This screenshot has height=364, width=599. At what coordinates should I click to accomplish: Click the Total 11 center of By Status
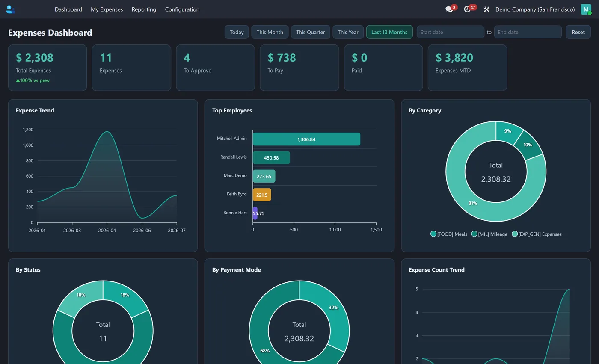tap(103, 331)
